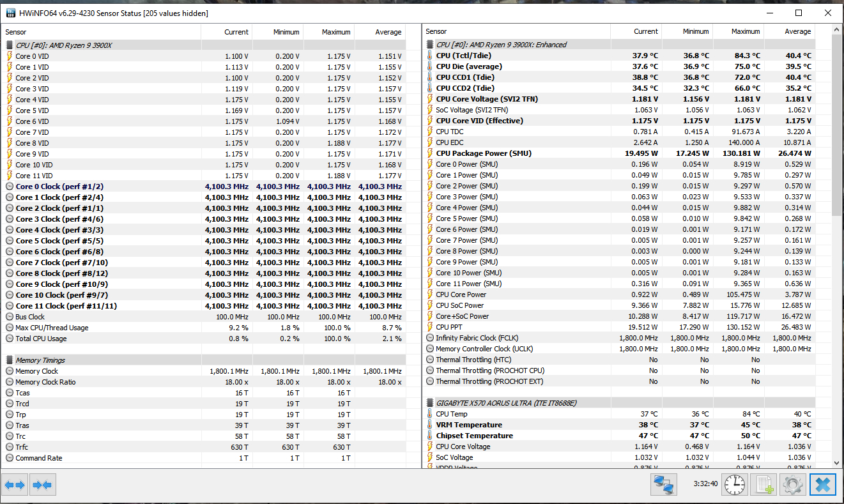The image size is (844, 504).
Task: Close sensors with the blue X button
Action: click(x=823, y=485)
